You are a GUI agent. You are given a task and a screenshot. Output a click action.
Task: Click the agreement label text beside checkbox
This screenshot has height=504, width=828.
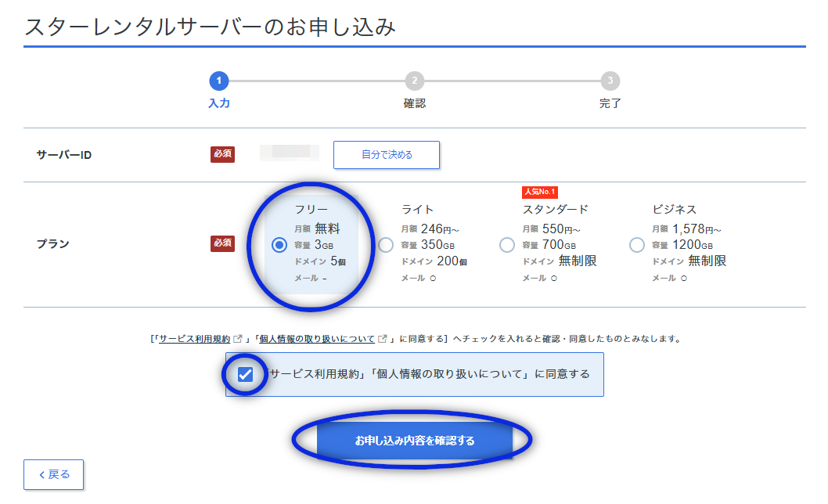click(x=428, y=374)
